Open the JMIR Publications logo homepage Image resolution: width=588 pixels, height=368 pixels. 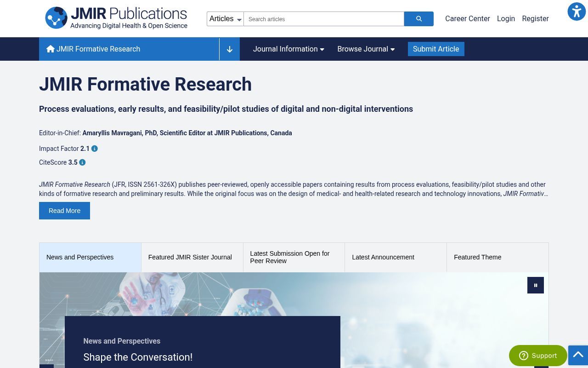(x=116, y=18)
